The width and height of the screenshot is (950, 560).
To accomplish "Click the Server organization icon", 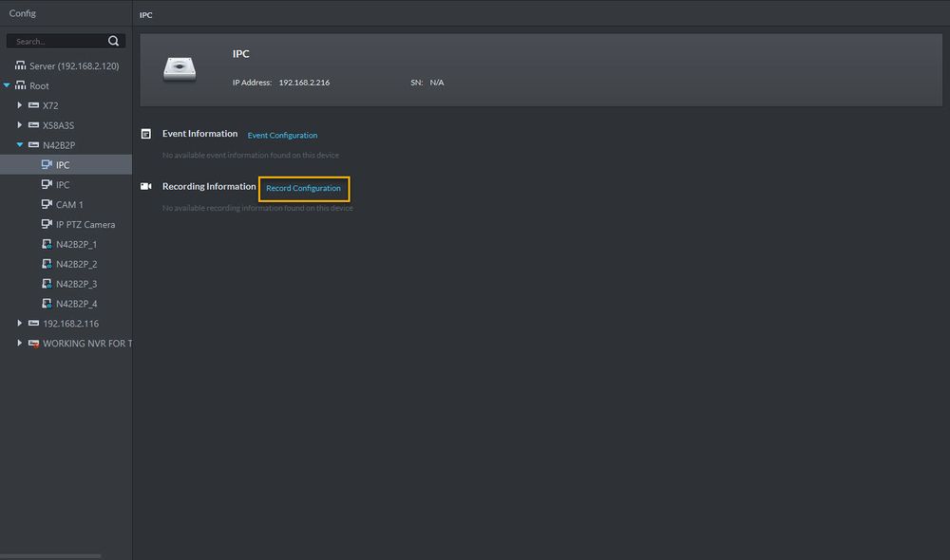I will (21, 65).
